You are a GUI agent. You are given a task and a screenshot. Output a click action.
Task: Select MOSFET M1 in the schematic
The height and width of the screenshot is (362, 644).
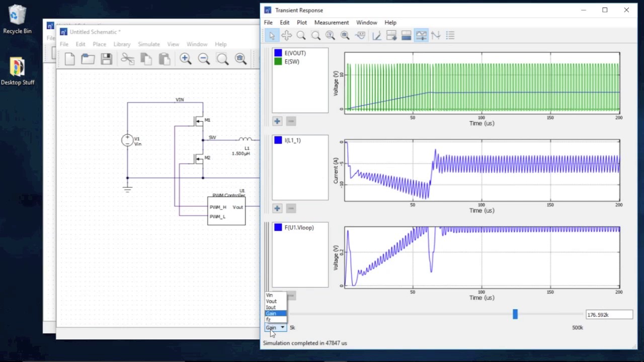point(200,121)
